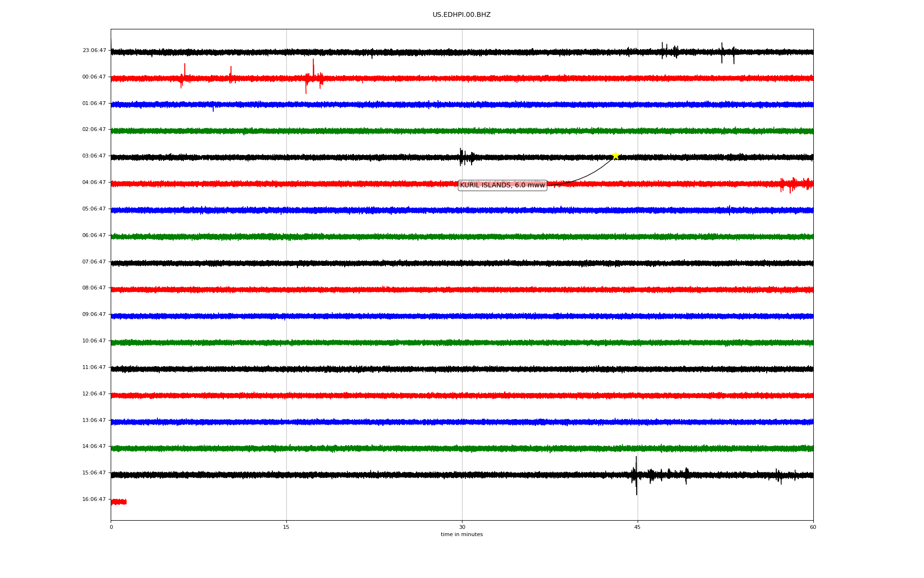The height and width of the screenshot is (578, 924).
Task: Click the x-axis tick label 30
Action: click(462, 527)
